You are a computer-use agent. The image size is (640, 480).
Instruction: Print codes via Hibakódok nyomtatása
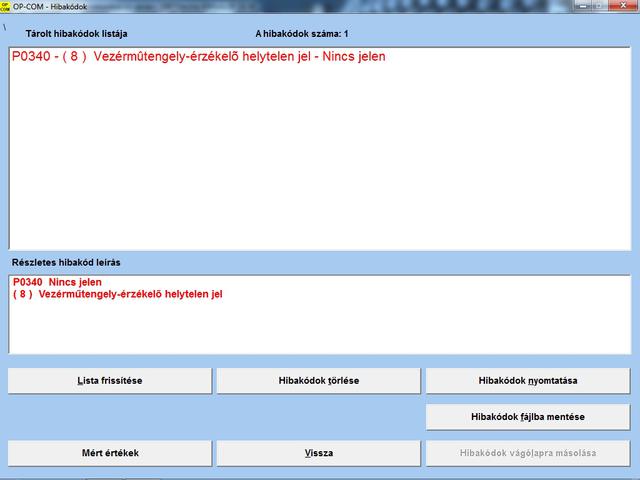click(528, 381)
